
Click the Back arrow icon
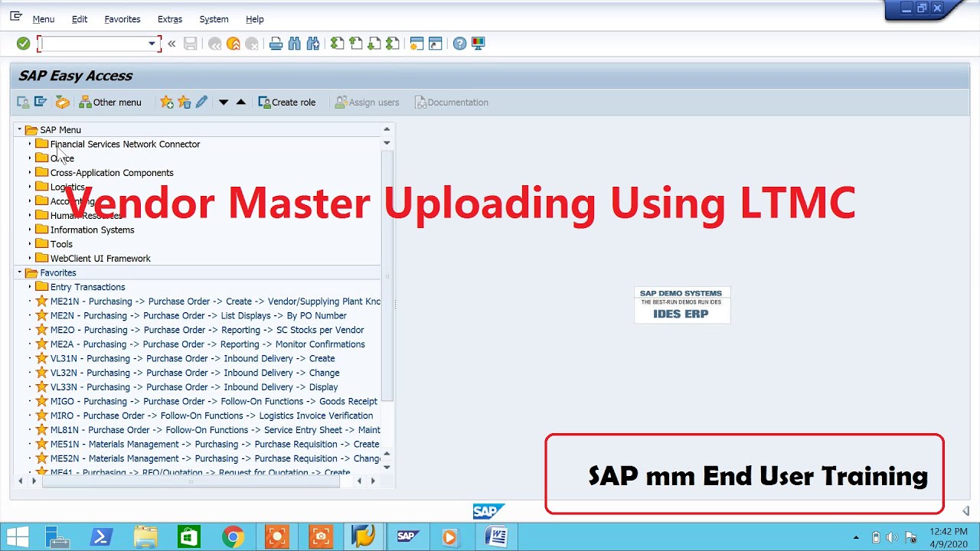(215, 44)
